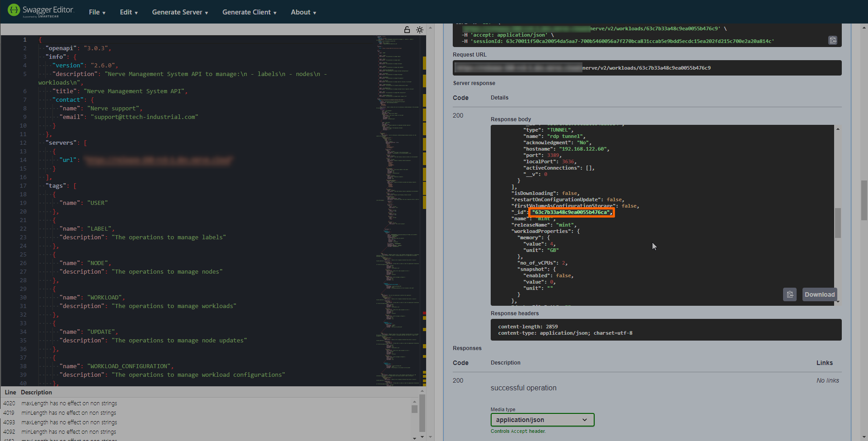Open the File menu
Viewport: 868px width, 441px height.
pos(97,12)
